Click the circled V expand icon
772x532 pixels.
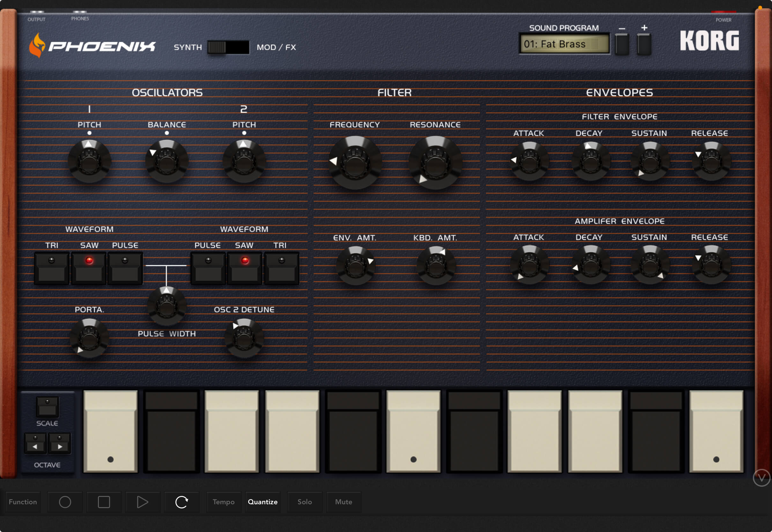tap(762, 478)
